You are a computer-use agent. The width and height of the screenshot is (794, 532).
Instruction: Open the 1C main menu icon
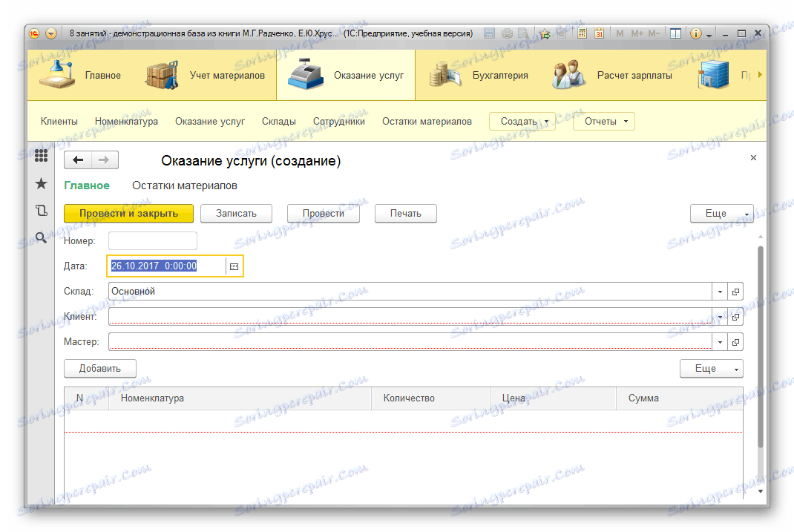click(34, 34)
